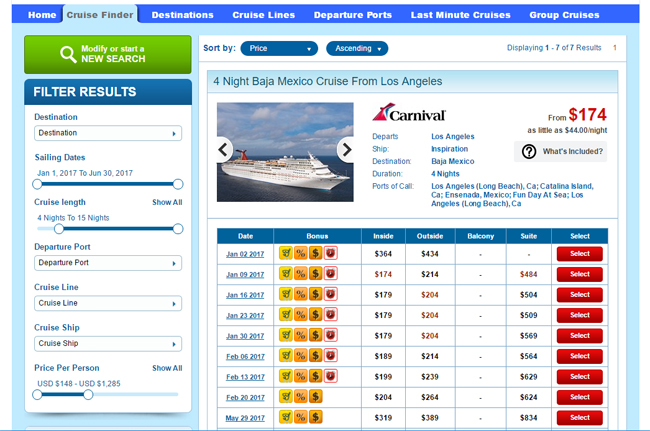
Task: Click the yellow cart bonus icon for Jan 23 2017
Action: [x=286, y=315]
